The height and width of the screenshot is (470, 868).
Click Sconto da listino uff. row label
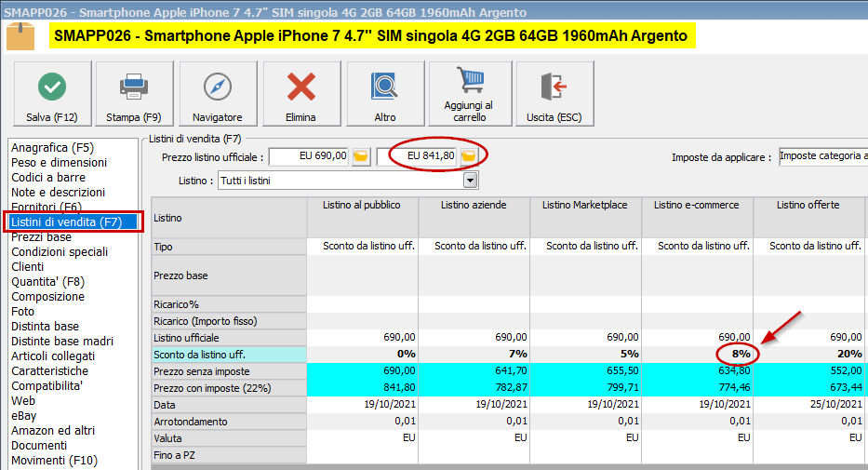[x=229, y=355]
